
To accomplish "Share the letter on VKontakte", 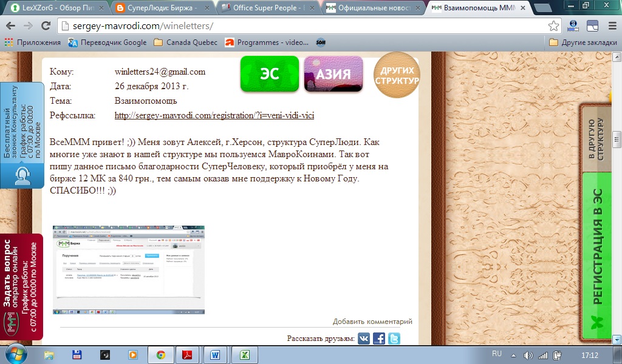I will 364,339.
